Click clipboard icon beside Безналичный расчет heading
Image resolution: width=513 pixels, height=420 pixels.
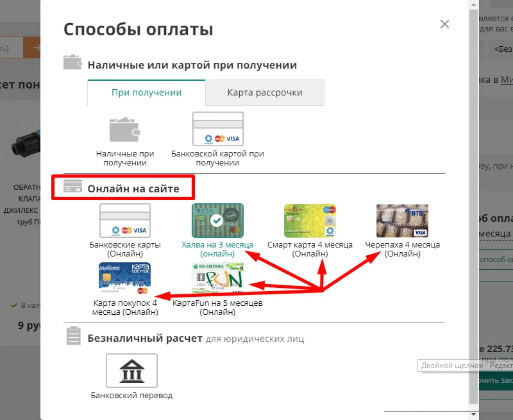click(74, 336)
